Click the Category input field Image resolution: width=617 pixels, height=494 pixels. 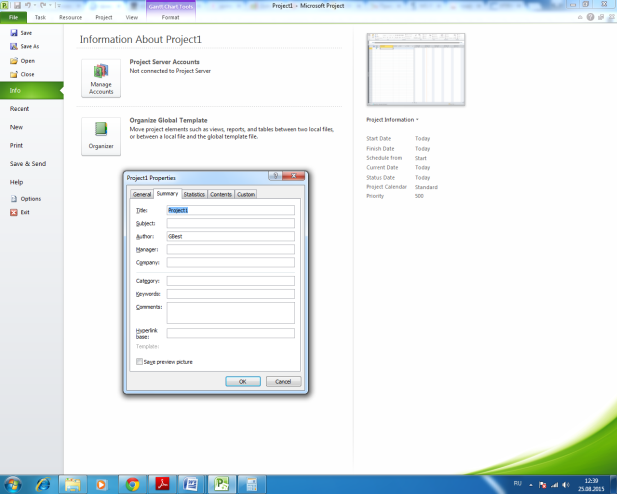click(230, 281)
